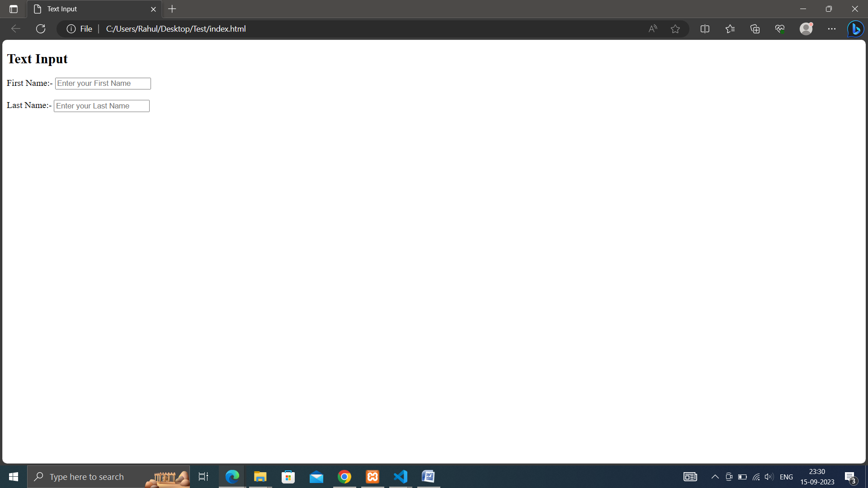Screen dimensions: 868x488
Task: Click the First Name input field
Action: (103, 84)
